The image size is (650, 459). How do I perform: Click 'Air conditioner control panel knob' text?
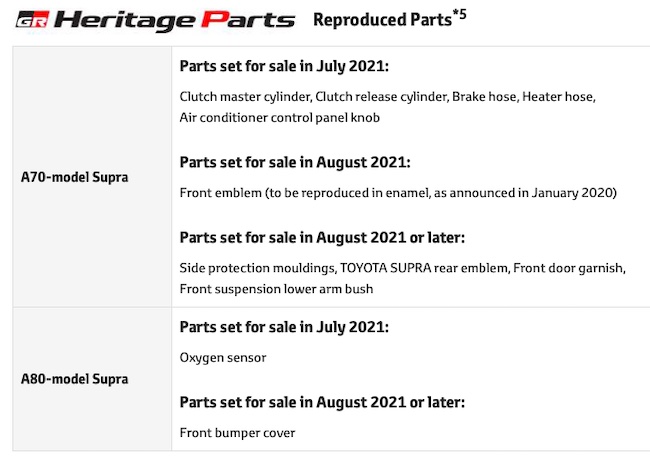coord(279,118)
